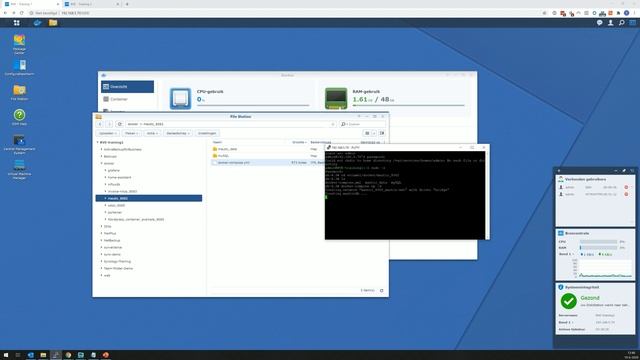Select the mautic_data folder row
Viewport: 640px width, 360px height.
pyautogui.click(x=268, y=149)
